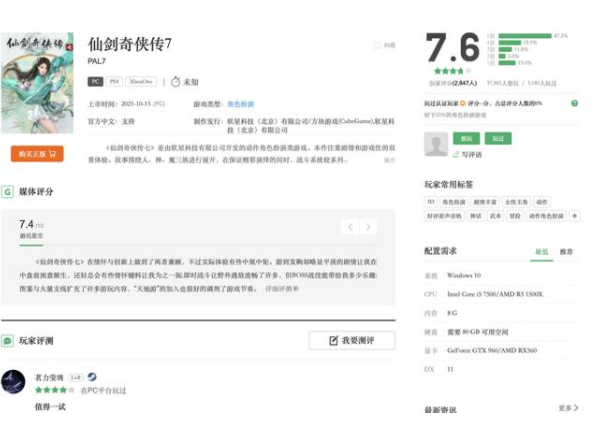The width and height of the screenshot is (611, 439).
Task: Click the stopwatch icon next to 未知
Action: coord(176,82)
